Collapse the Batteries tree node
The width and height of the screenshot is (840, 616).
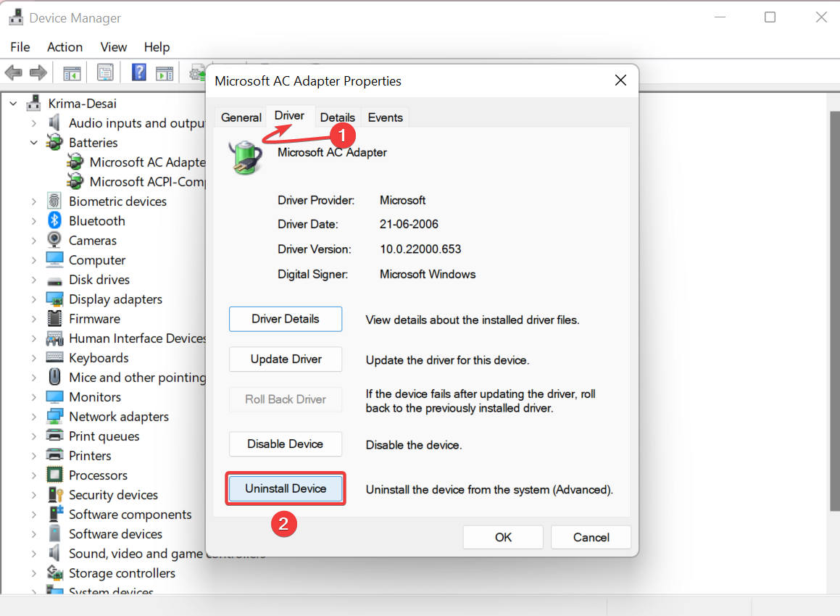point(34,143)
